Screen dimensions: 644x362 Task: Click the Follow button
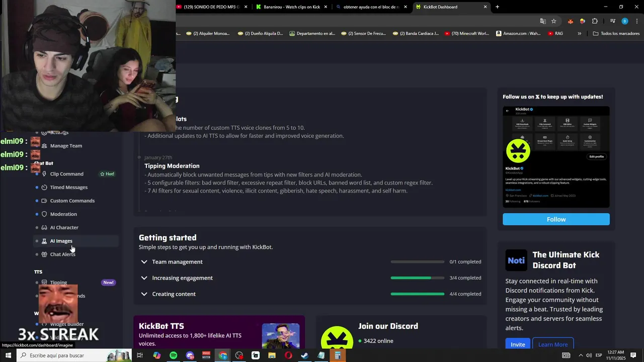click(556, 219)
